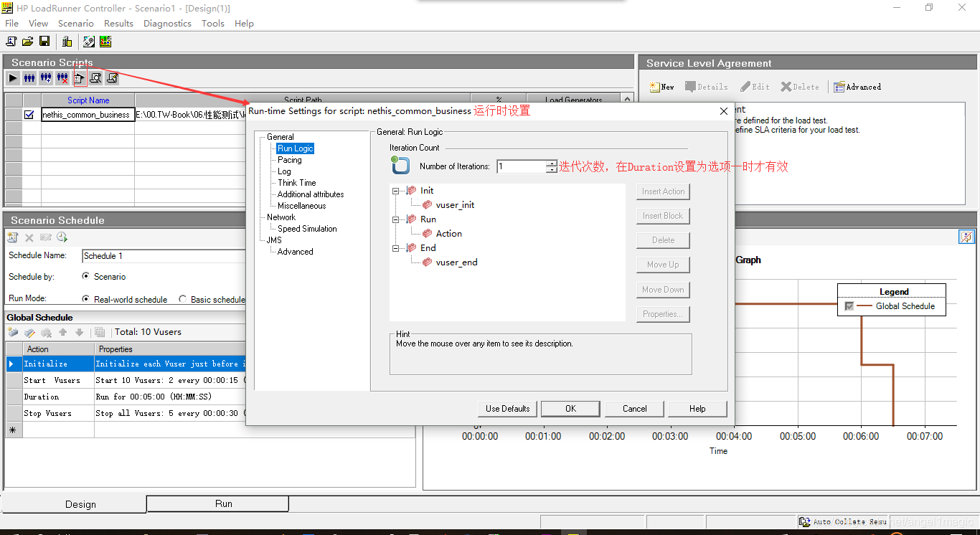
Task: Click Add Action icon in Global Schedule toolbar
Action: coord(13,332)
